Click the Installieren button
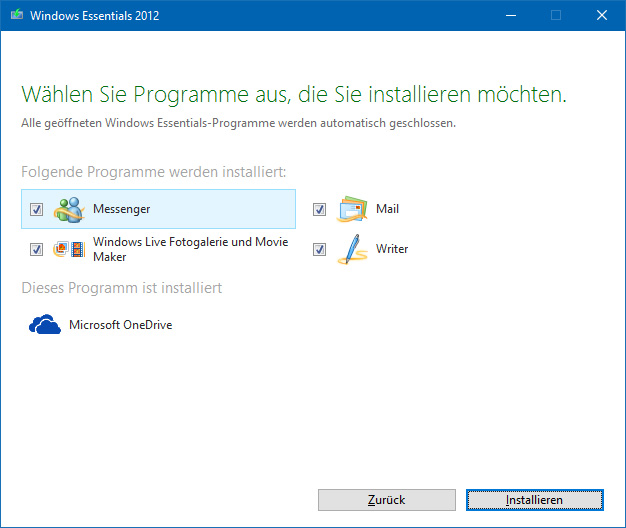 [x=535, y=500]
